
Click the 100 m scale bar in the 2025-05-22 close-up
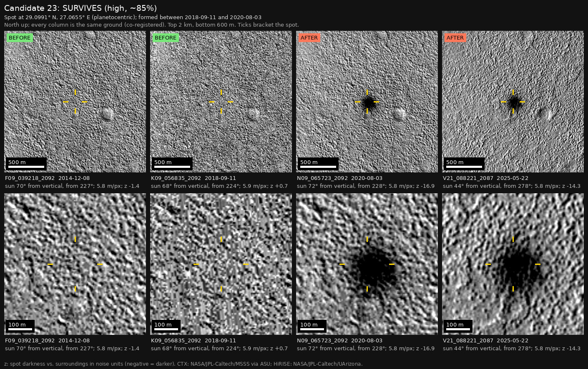tap(458, 327)
